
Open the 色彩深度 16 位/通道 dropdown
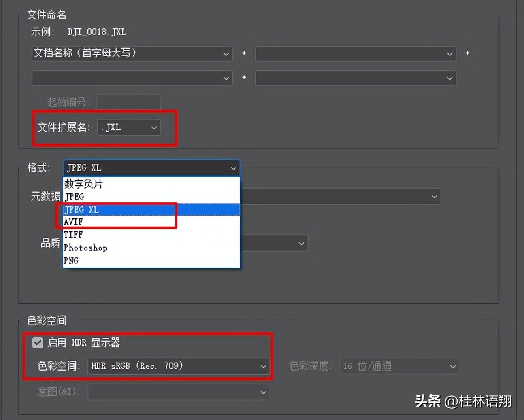click(x=399, y=367)
